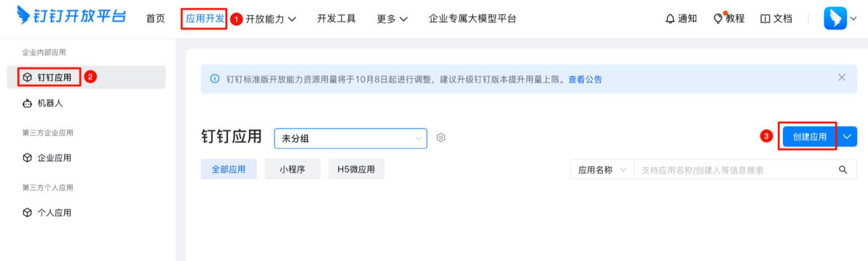Expand the 更多 menu
868x261 pixels.
click(392, 19)
